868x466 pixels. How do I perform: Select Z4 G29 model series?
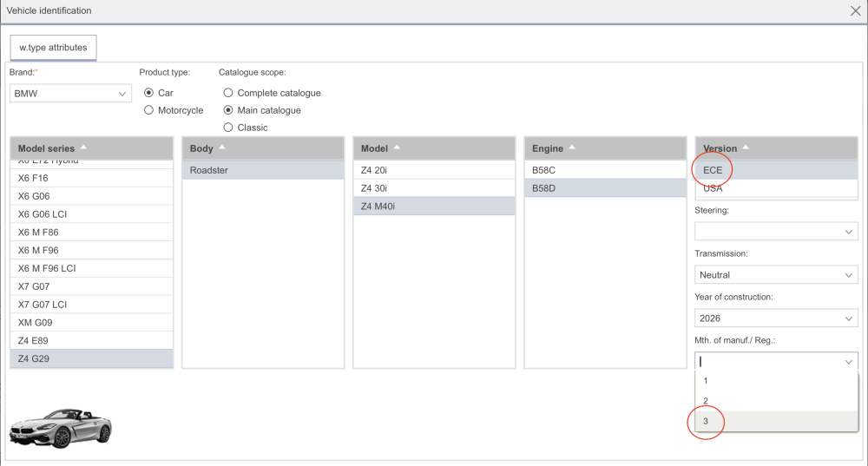point(91,358)
